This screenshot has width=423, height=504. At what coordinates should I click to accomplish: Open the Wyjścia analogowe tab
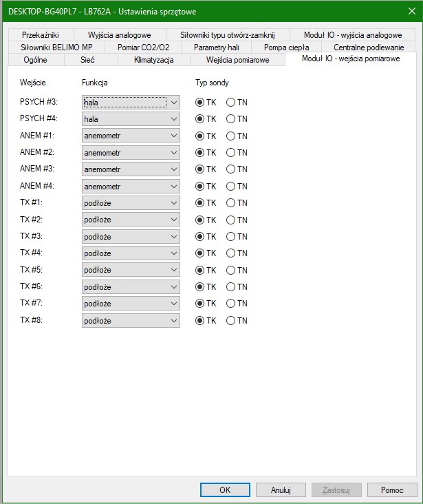pyautogui.click(x=119, y=34)
